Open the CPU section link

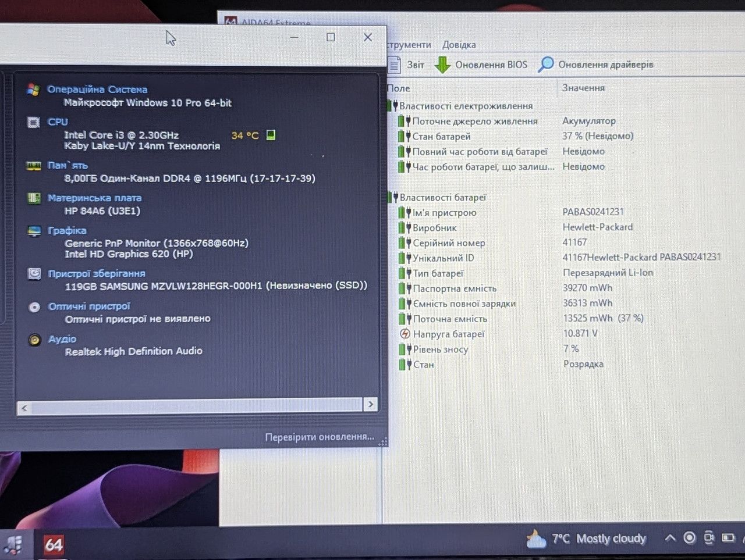[58, 122]
